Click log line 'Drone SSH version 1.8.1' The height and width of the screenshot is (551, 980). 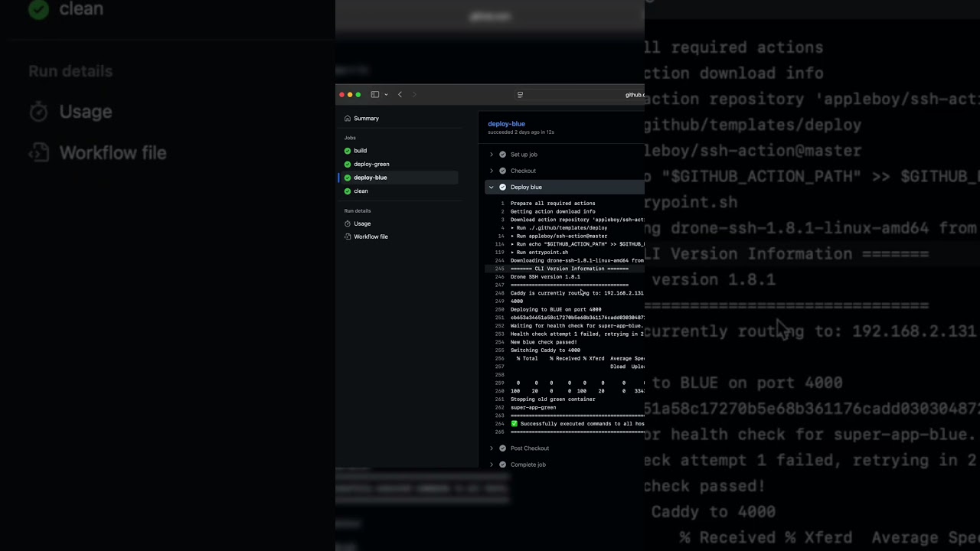pyautogui.click(x=545, y=277)
